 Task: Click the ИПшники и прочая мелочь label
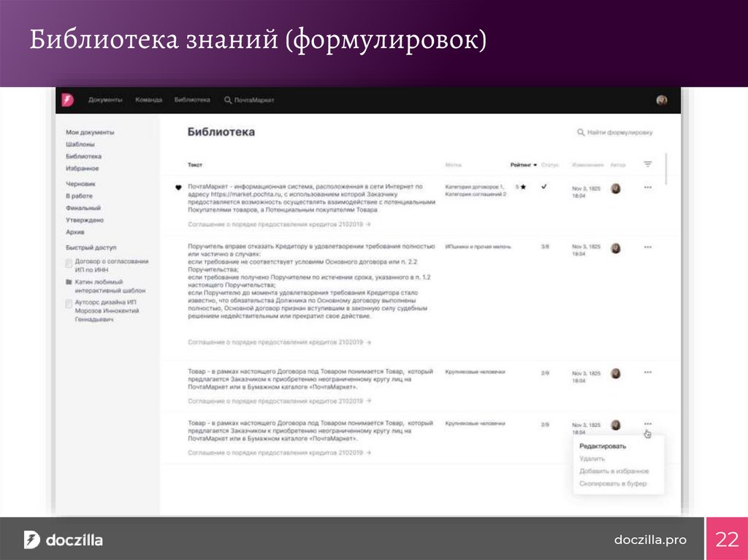tap(478, 247)
